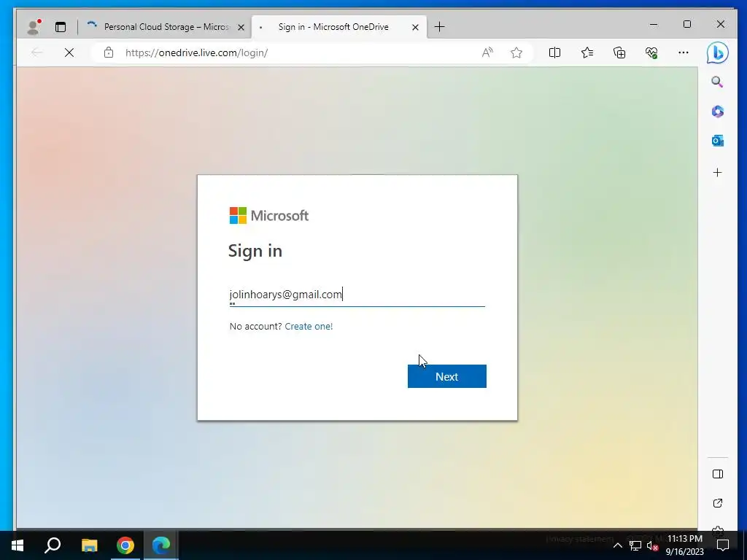Open the volume tray icon
The image size is (747, 560).
click(x=652, y=545)
